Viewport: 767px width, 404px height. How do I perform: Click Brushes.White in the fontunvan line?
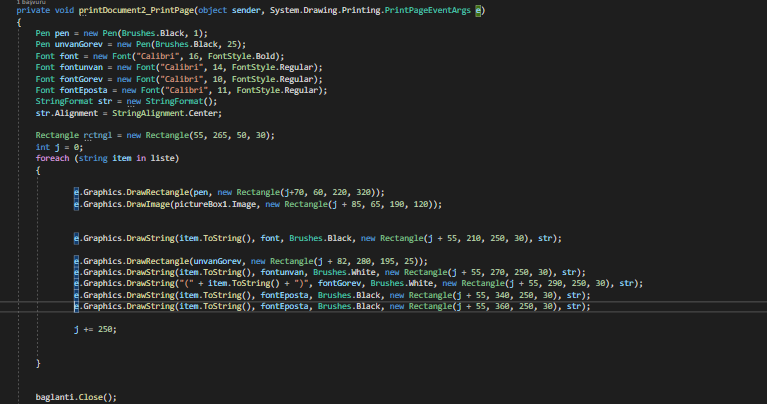344,273
